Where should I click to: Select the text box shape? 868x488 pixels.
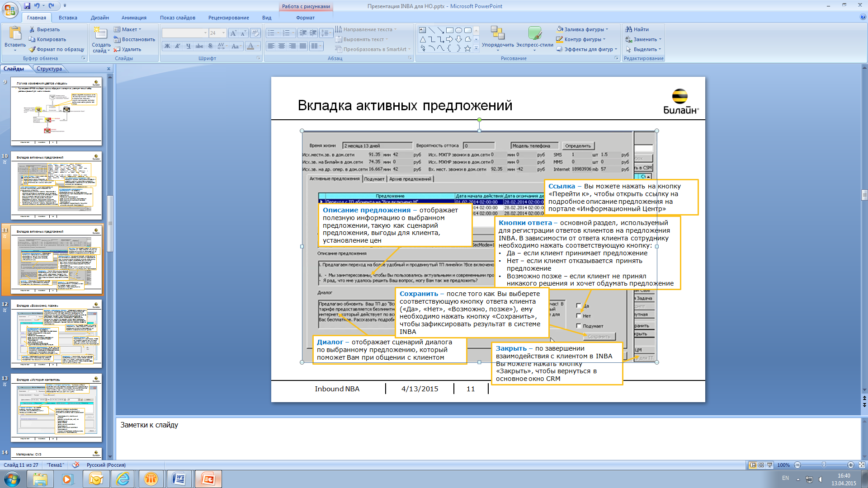423,30
